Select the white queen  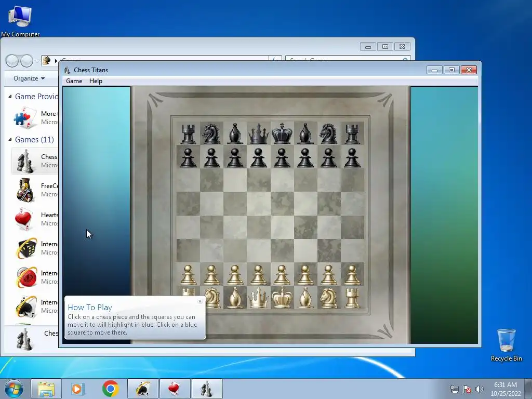pyautogui.click(x=258, y=298)
